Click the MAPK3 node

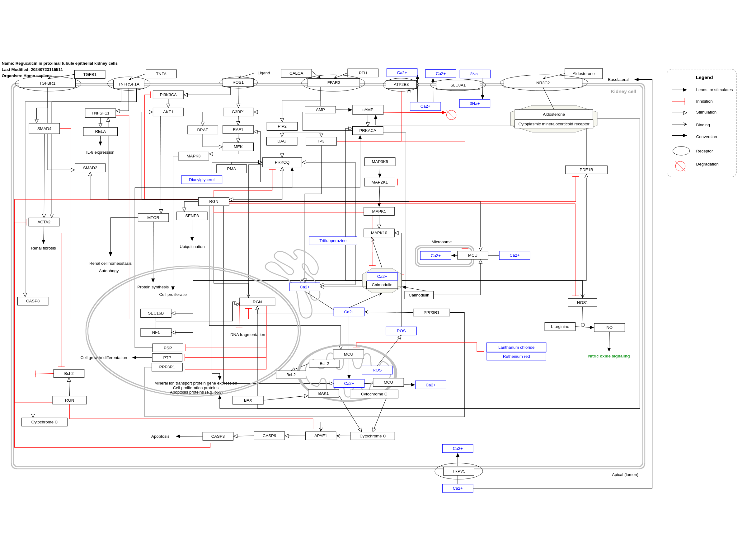[194, 156]
